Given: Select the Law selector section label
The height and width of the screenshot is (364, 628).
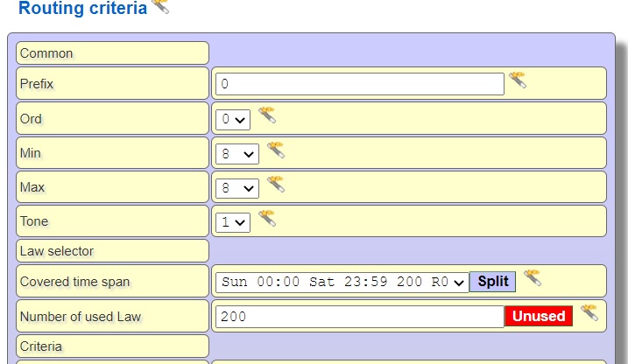Looking at the screenshot, I should click(x=112, y=251).
